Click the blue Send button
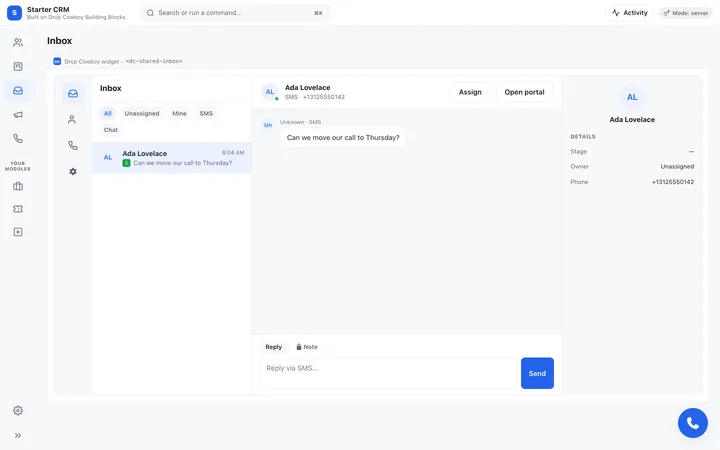Image resolution: width=720 pixels, height=450 pixels. click(x=537, y=373)
